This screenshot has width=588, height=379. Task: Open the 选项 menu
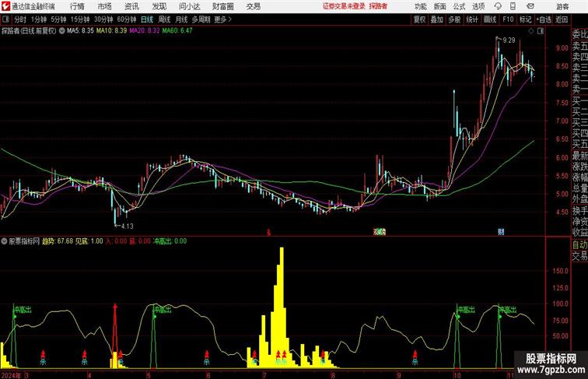[x=478, y=6]
